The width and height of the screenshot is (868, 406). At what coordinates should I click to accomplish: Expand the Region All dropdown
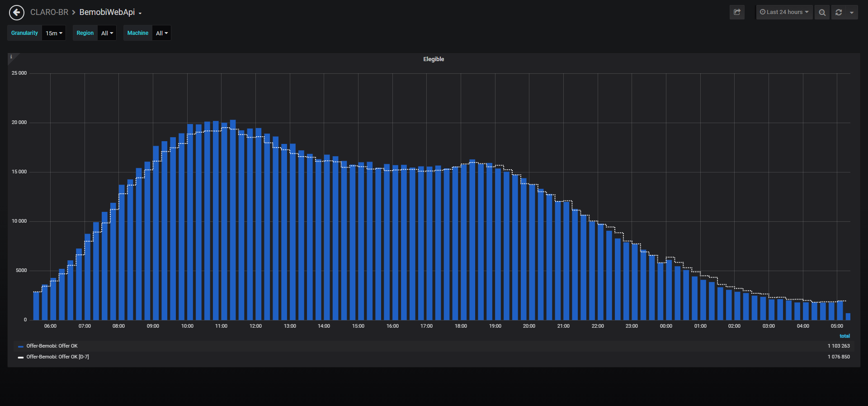pyautogui.click(x=107, y=33)
